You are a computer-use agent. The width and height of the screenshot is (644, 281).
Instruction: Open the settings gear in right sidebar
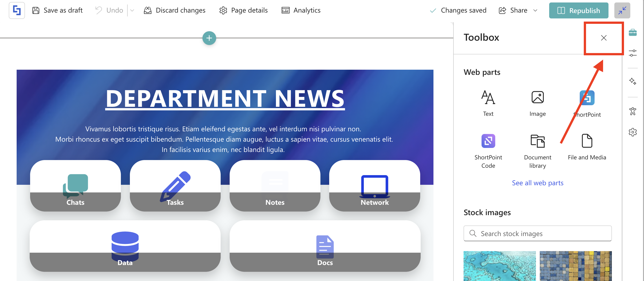(x=633, y=132)
